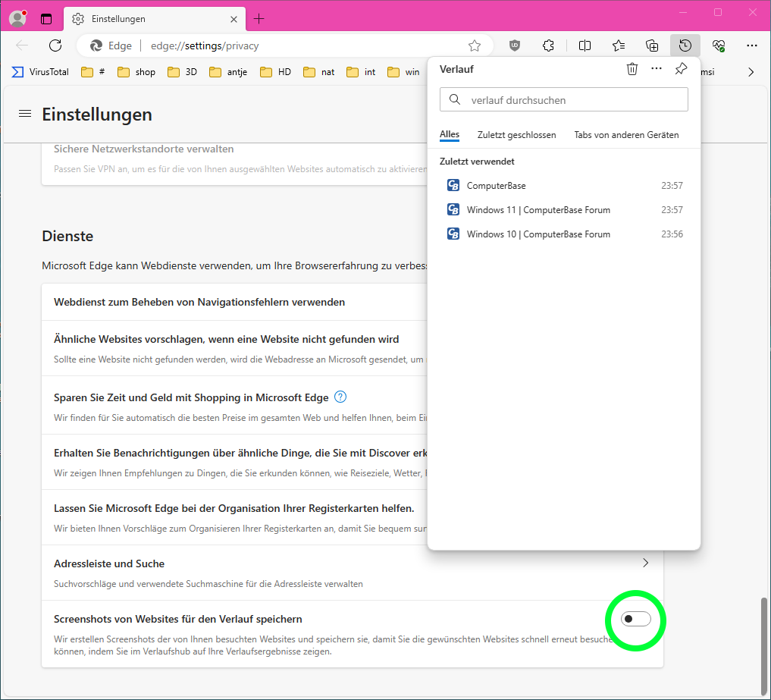Open more options in Verlauf panel
Screen dimensions: 771x700
pyautogui.click(x=656, y=69)
